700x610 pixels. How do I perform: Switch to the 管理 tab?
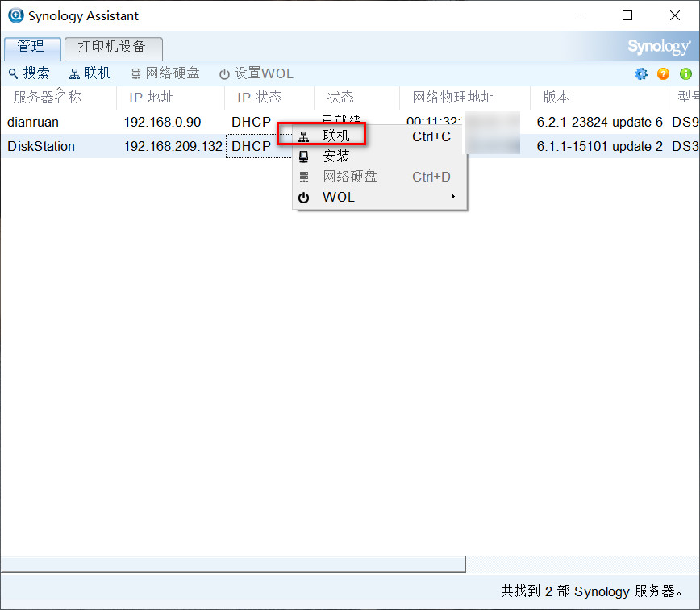(31, 48)
